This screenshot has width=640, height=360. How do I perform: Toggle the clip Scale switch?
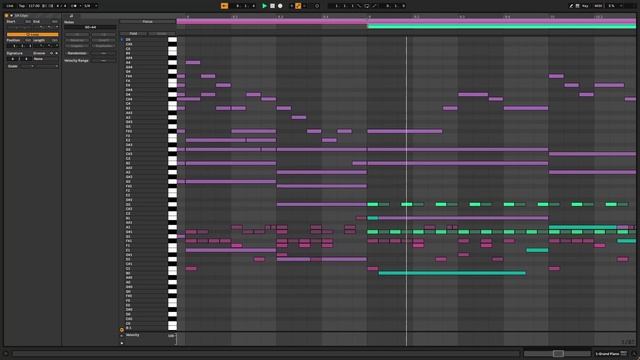(13, 66)
